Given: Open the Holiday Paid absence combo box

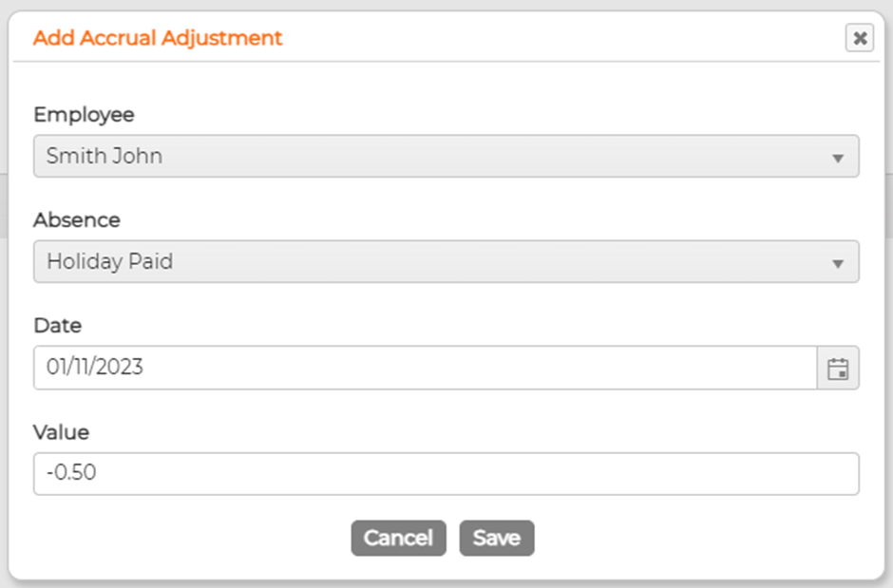Looking at the screenshot, I should [427, 262].
